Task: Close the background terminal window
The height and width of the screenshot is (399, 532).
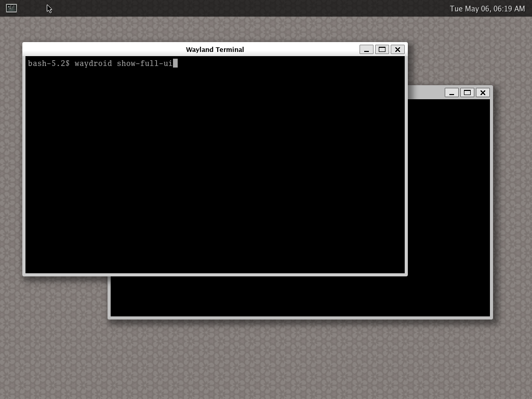Action: click(x=483, y=92)
